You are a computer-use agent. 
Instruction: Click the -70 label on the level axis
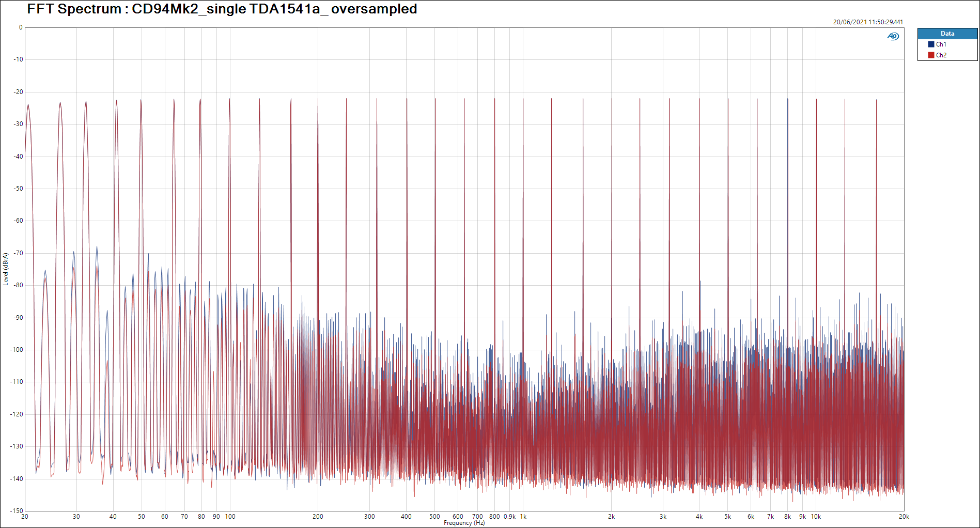(x=19, y=253)
